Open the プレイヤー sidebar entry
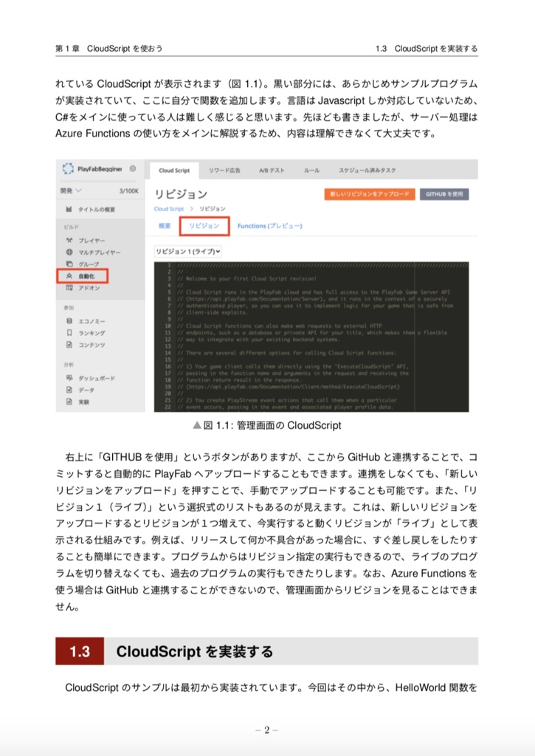The width and height of the screenshot is (535, 756). (x=92, y=240)
